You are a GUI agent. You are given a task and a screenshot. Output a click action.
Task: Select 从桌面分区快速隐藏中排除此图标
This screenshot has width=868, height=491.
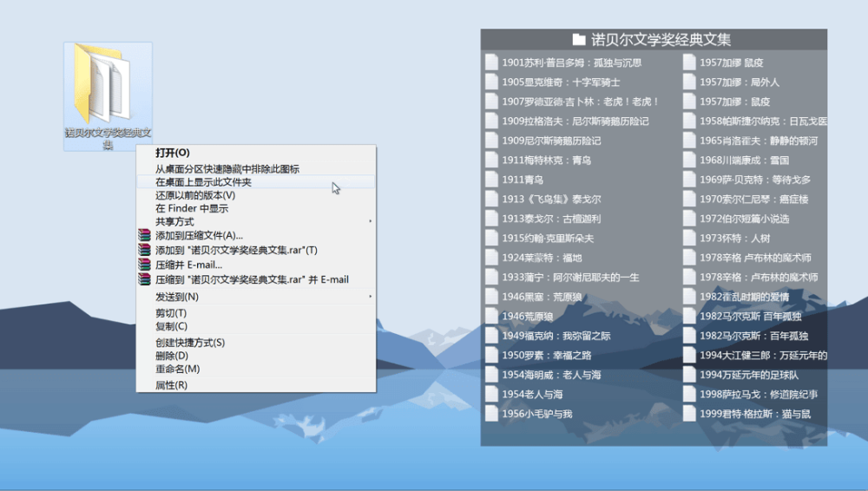(x=256, y=169)
